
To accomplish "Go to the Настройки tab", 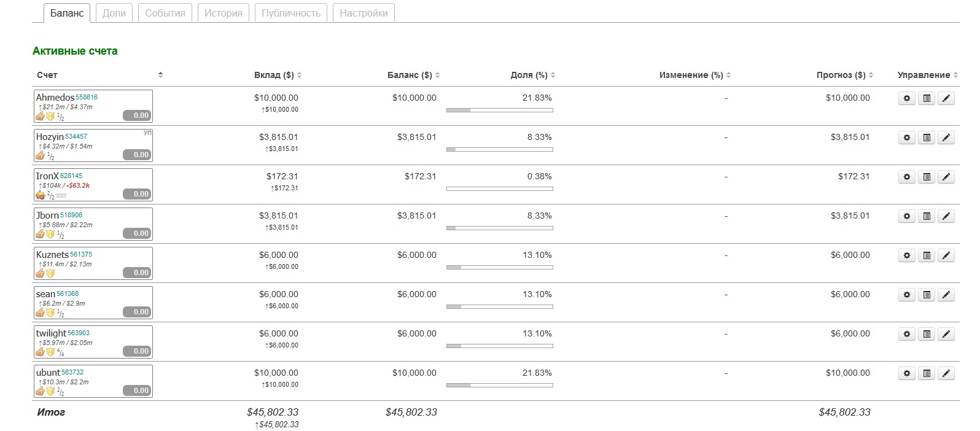I will 364,13.
